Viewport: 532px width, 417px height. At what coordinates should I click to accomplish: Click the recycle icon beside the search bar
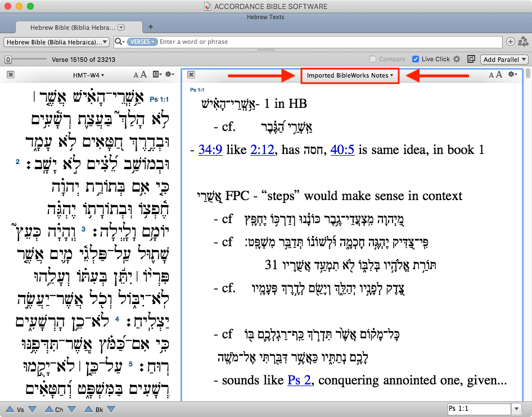523,42
